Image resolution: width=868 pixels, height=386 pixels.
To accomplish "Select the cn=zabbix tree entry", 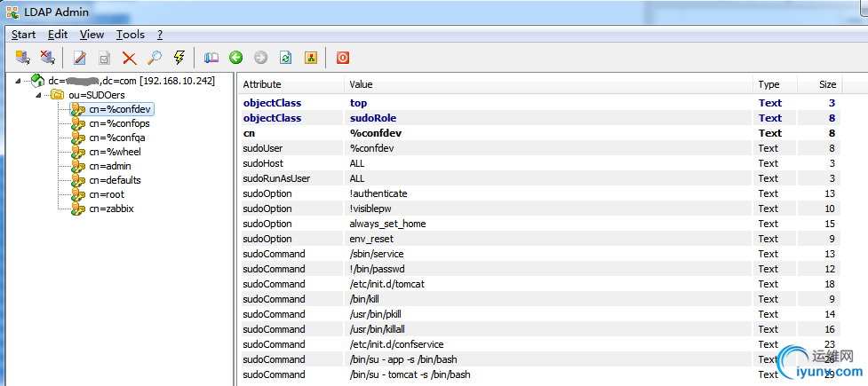I will click(x=111, y=209).
